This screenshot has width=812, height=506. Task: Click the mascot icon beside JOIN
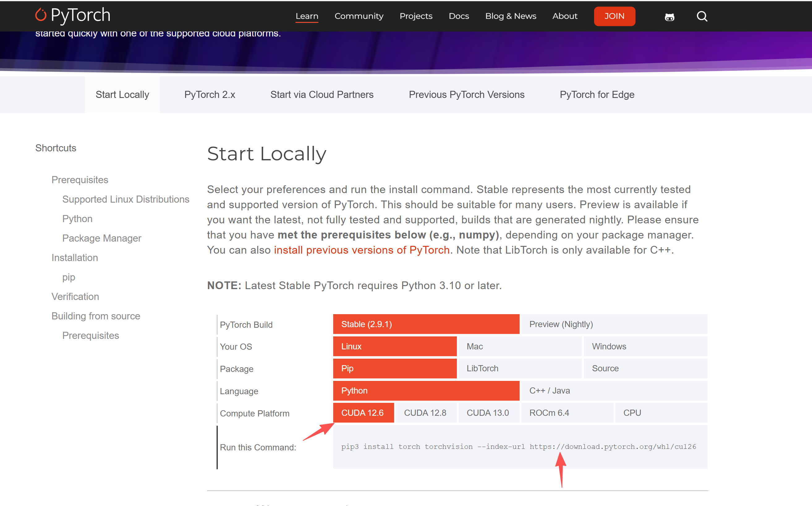(x=670, y=17)
